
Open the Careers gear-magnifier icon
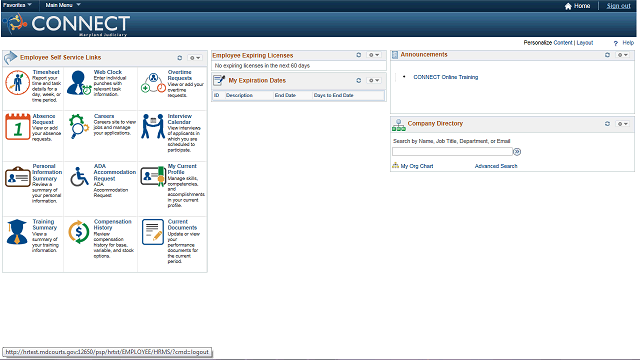pos(78,127)
